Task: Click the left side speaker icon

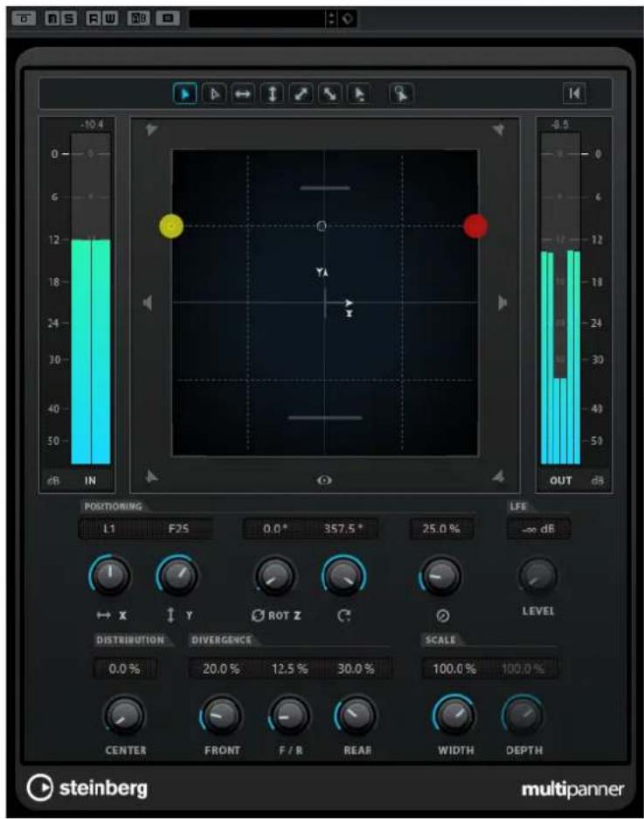Action: tap(148, 302)
